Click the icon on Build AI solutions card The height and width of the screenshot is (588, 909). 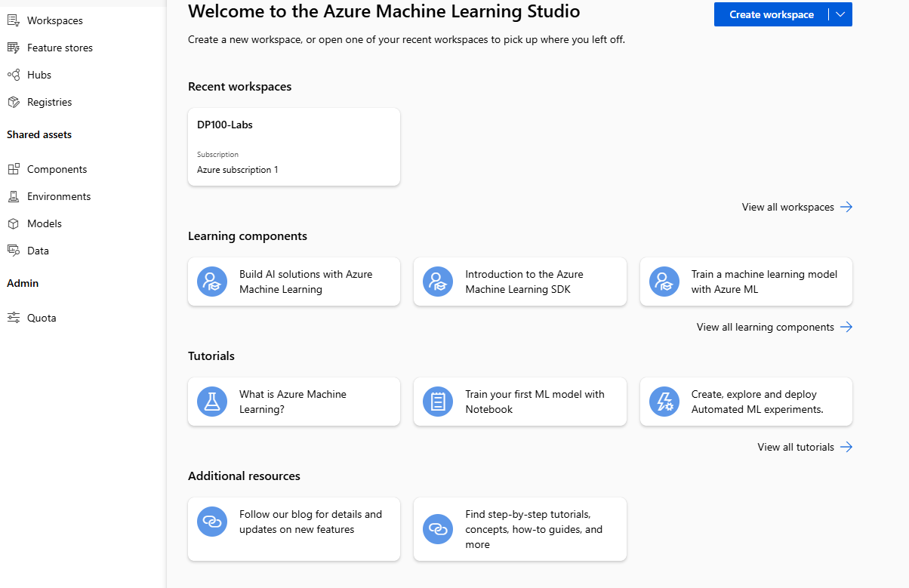[212, 282]
